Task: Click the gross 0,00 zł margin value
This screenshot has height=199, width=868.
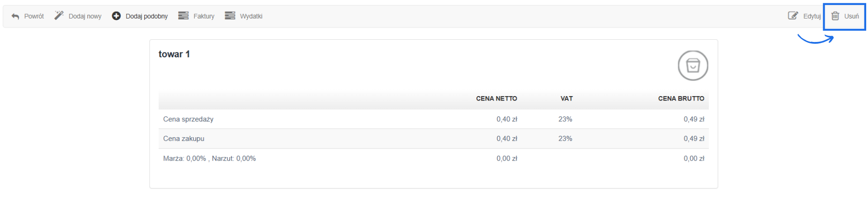Action: (x=693, y=158)
